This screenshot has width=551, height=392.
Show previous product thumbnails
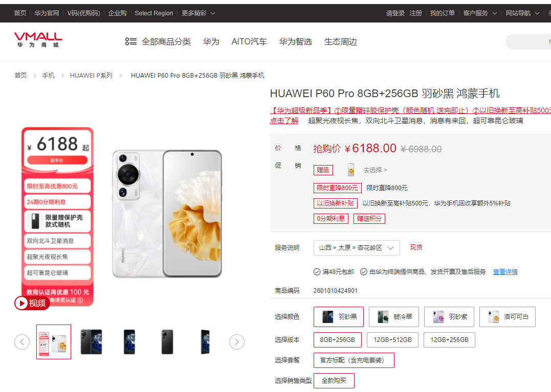(22, 342)
